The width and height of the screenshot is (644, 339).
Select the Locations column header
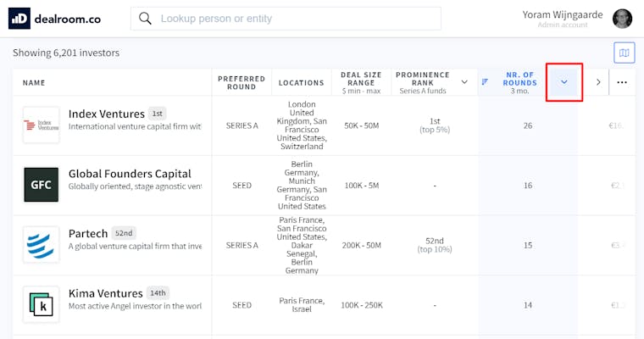[x=301, y=83]
